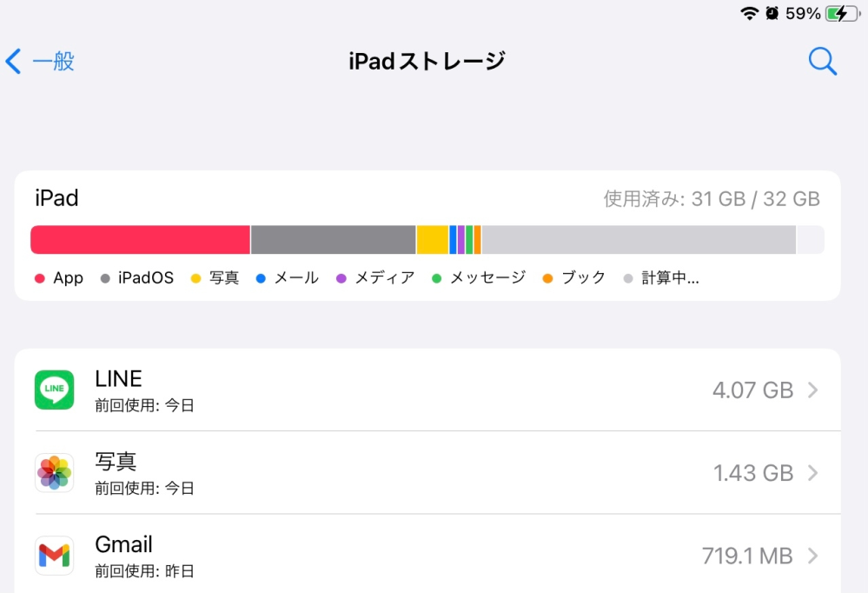Click the 使用済み 31 GB / 32 GB text
868x593 pixels.
click(x=712, y=198)
